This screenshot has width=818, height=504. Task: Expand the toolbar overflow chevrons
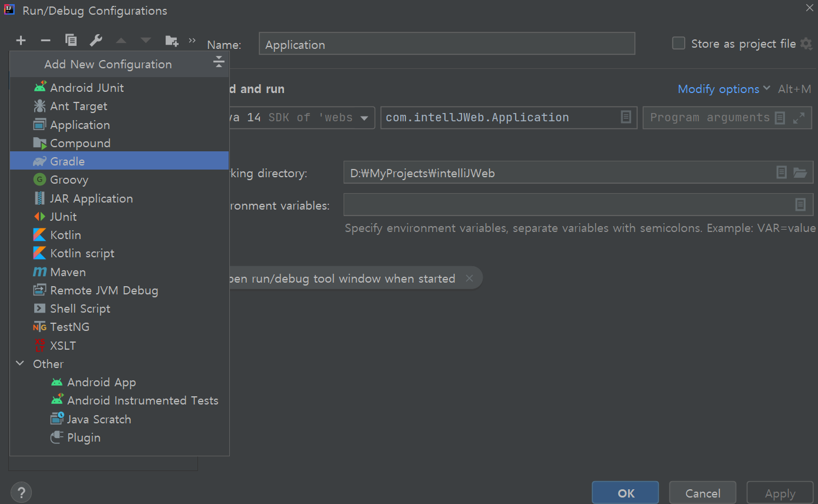coord(192,41)
